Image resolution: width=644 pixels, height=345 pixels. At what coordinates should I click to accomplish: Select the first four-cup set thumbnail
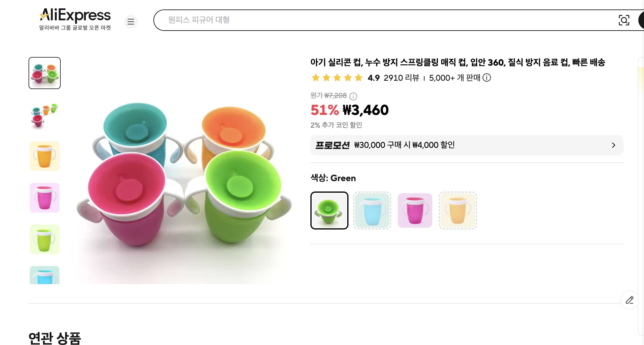point(44,73)
